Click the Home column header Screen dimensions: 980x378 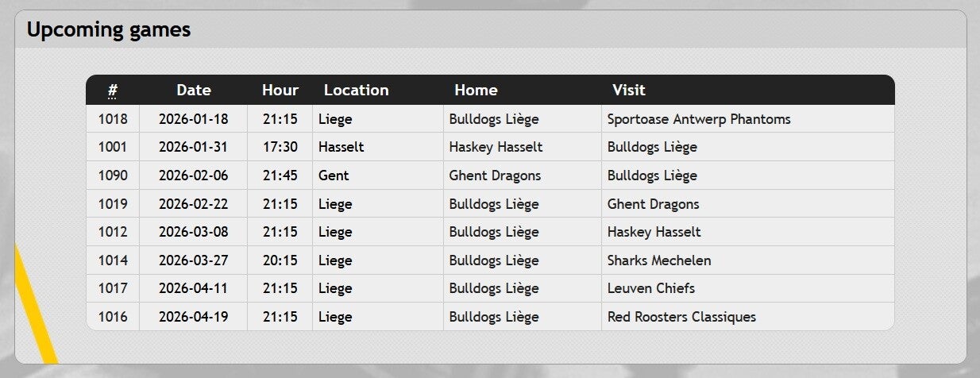tap(476, 91)
